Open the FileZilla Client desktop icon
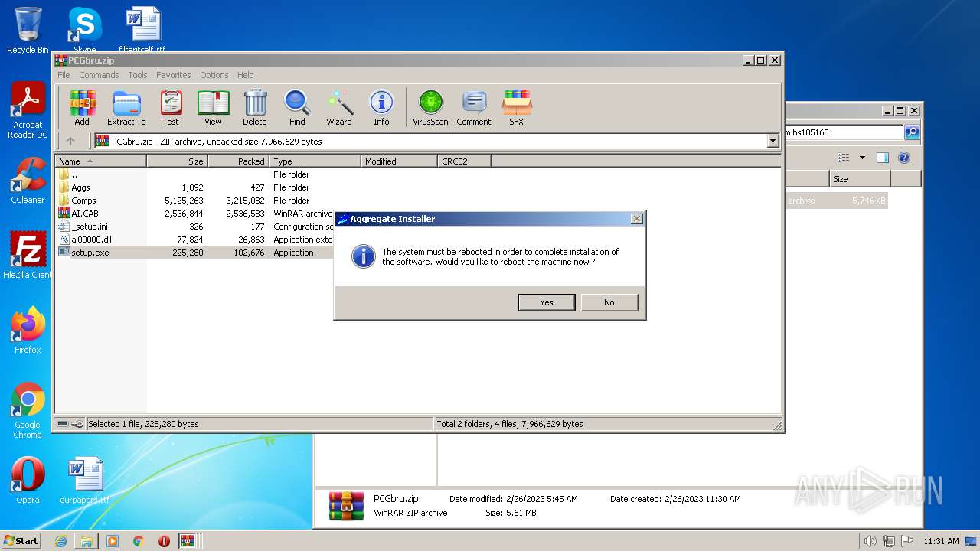 28,256
